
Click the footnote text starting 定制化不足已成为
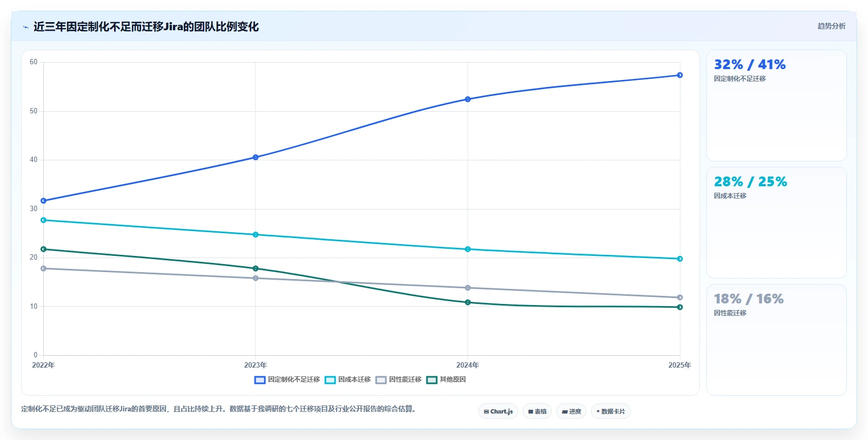[x=219, y=409]
